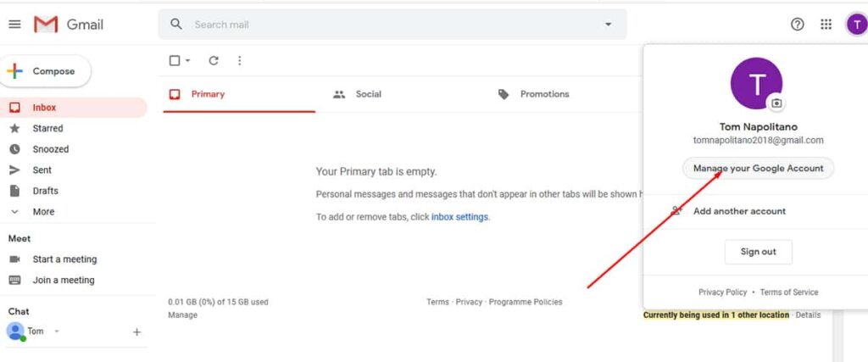This screenshot has width=868, height=362.
Task: Click the search magnifier icon
Action: click(176, 25)
